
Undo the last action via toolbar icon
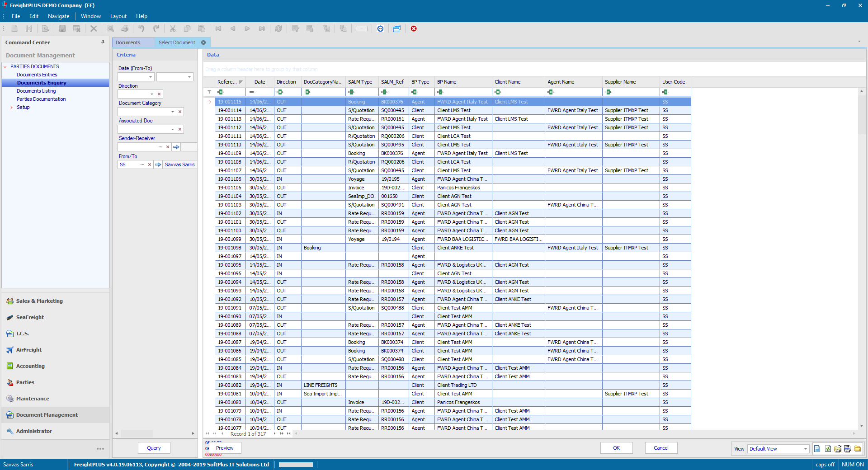[141, 28]
